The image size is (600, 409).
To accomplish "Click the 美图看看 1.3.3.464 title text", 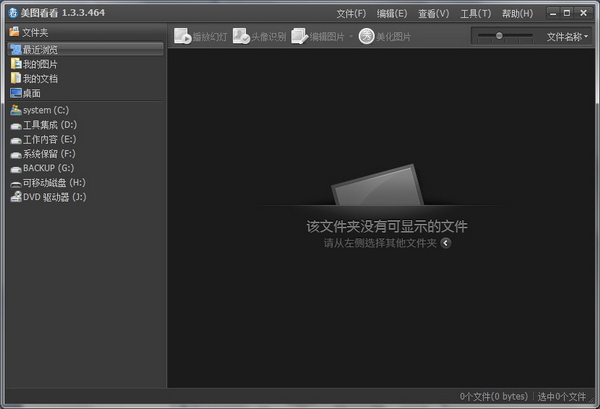I will [x=63, y=13].
